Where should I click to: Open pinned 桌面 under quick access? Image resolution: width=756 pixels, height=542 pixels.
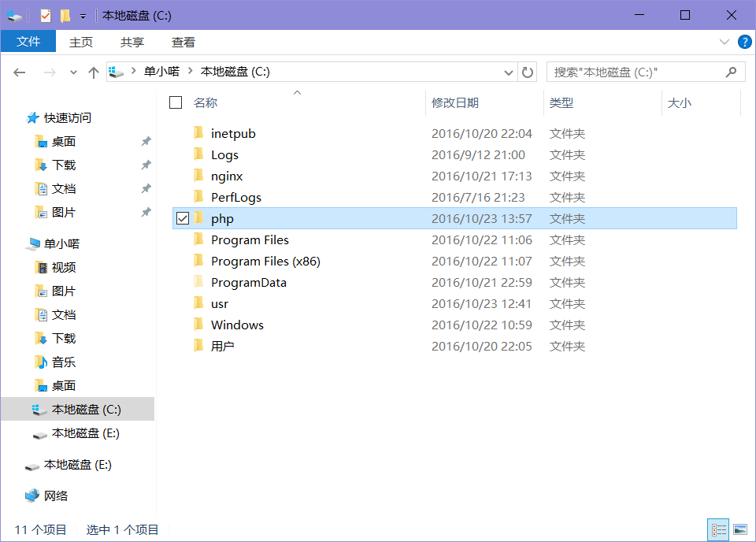64,141
